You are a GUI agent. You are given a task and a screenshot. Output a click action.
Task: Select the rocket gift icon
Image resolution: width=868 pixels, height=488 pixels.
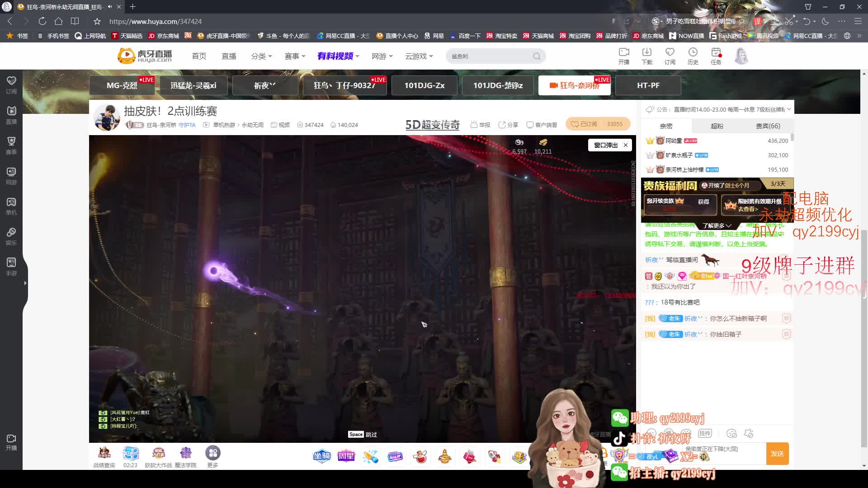494,456
